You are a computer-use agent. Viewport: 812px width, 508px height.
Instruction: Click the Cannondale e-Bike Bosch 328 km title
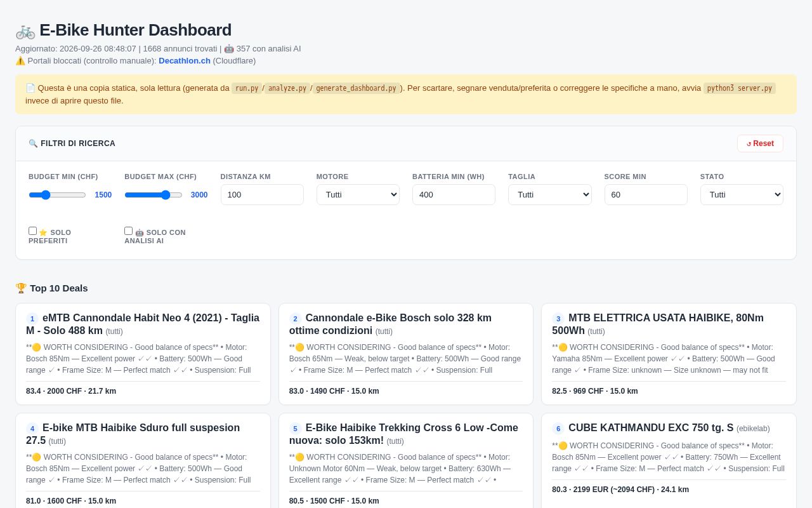(x=390, y=324)
